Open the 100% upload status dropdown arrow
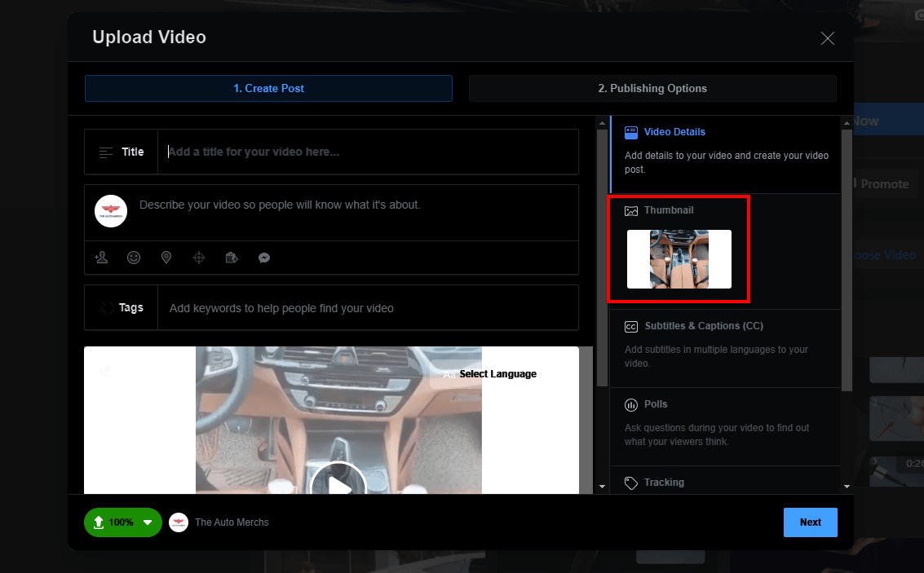 148,522
